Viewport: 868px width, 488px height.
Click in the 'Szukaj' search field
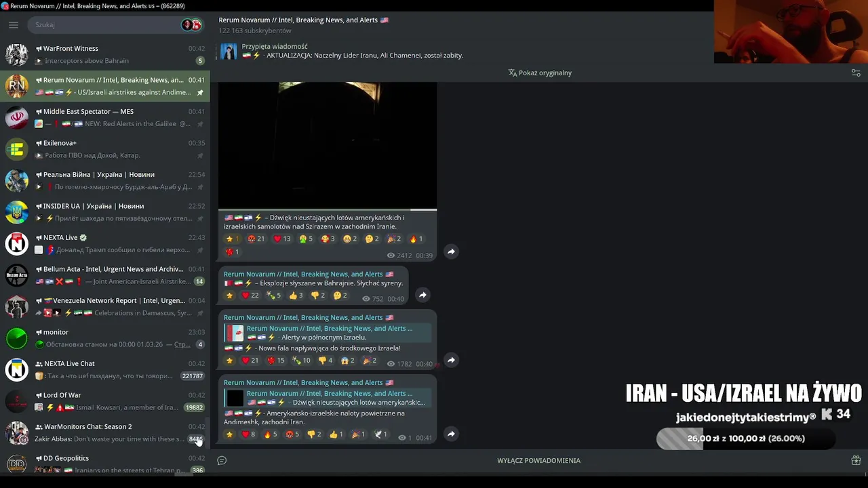(x=105, y=25)
